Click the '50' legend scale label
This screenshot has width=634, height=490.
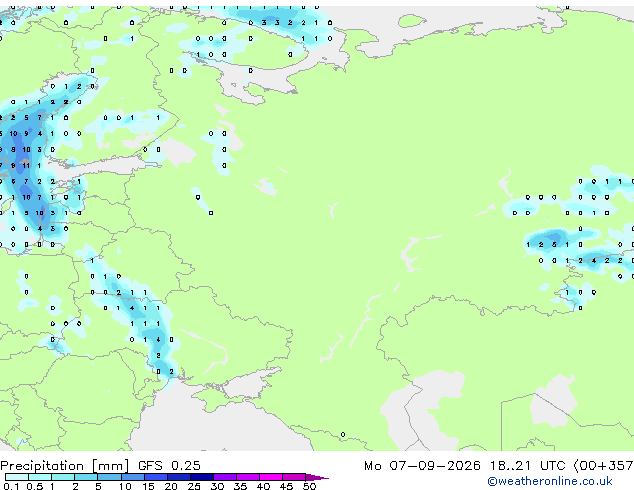pos(309,486)
